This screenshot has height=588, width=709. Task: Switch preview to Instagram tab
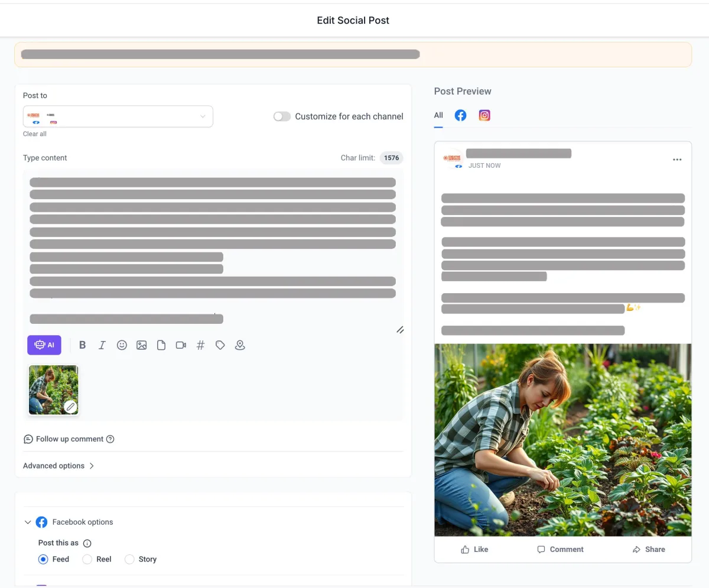[x=484, y=116]
